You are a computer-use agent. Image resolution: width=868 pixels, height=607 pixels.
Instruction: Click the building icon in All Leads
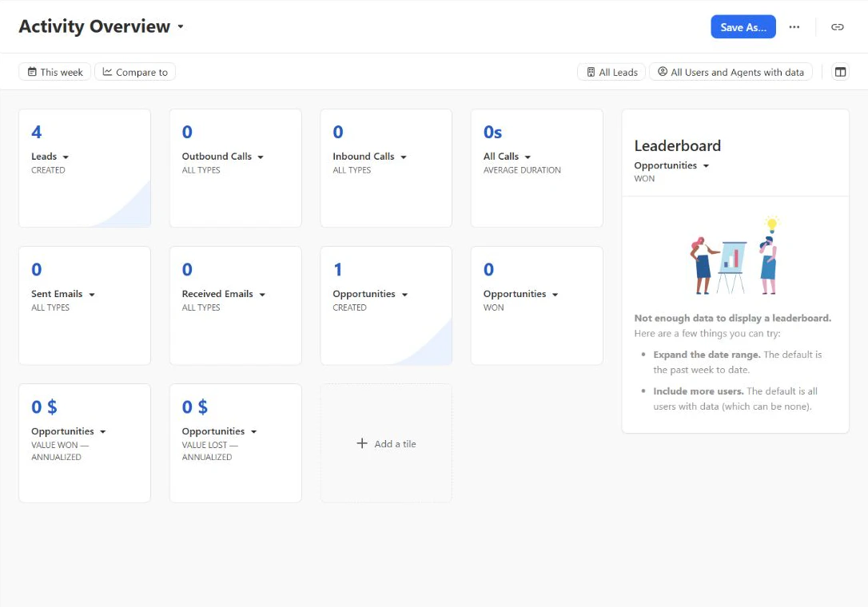click(x=591, y=72)
